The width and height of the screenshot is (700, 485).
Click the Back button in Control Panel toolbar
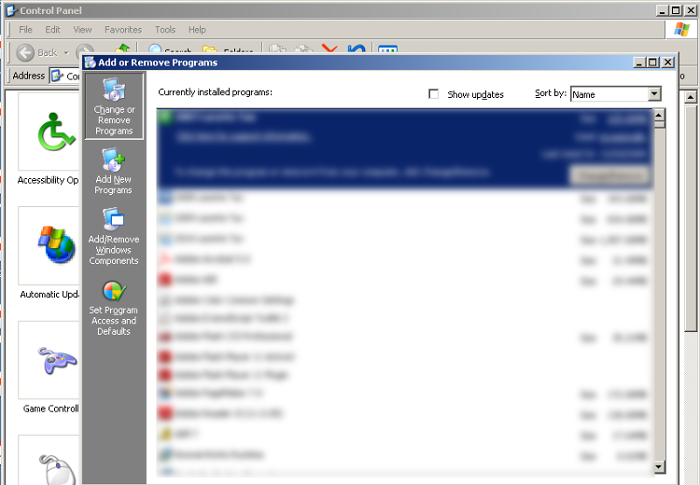coord(40,52)
